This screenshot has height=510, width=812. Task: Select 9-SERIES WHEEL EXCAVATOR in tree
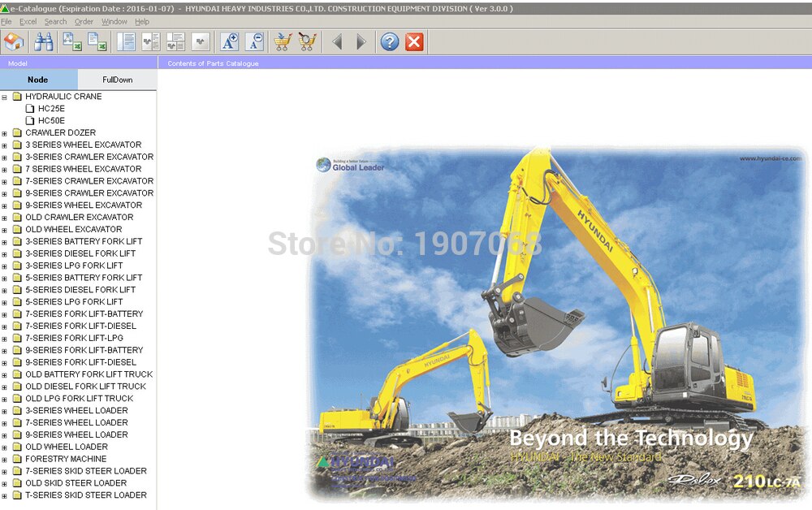[x=84, y=205]
